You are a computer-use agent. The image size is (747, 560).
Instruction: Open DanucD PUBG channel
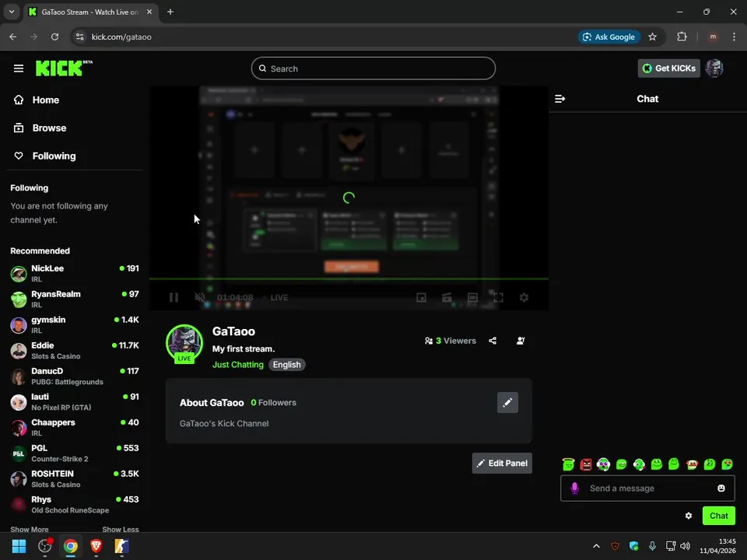(75, 376)
